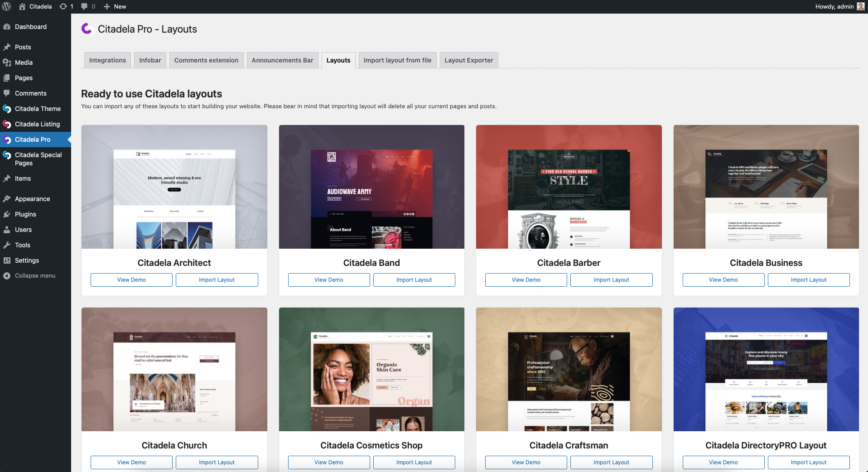
Task: Import Layout for Citadela Business
Action: click(x=809, y=280)
